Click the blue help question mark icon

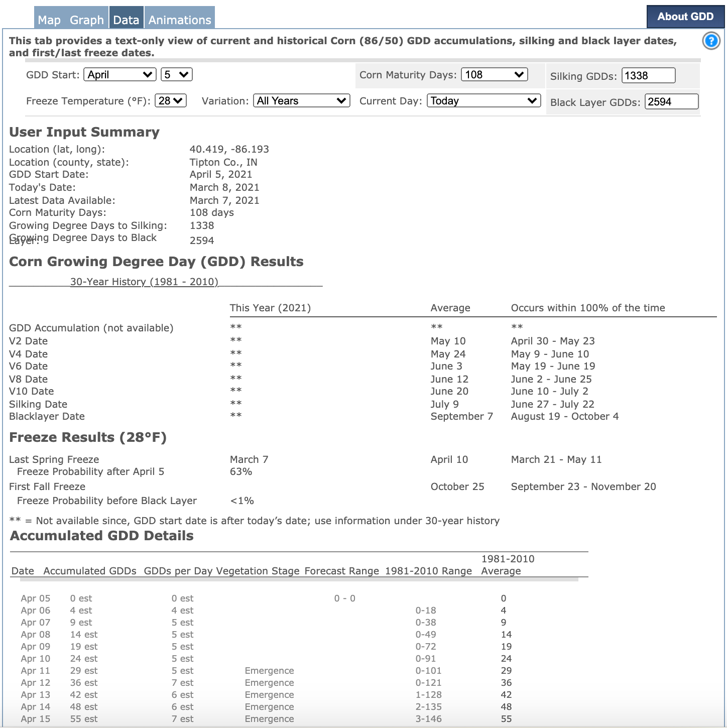click(x=711, y=41)
